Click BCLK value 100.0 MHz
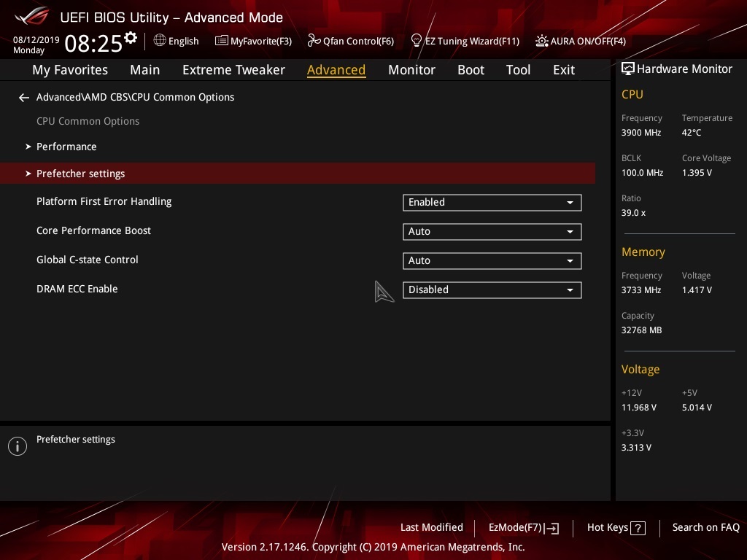 [x=642, y=173]
